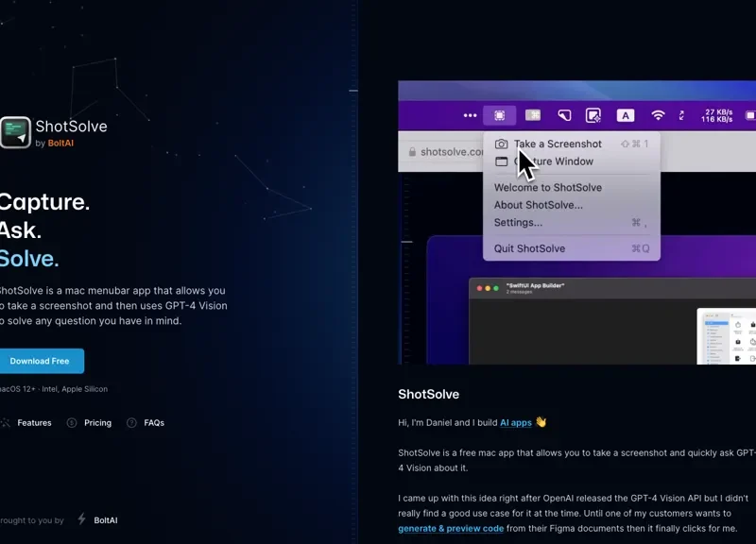This screenshot has width=756, height=544.
Task: Select "Capture Window" menu entry
Action: coord(572,161)
